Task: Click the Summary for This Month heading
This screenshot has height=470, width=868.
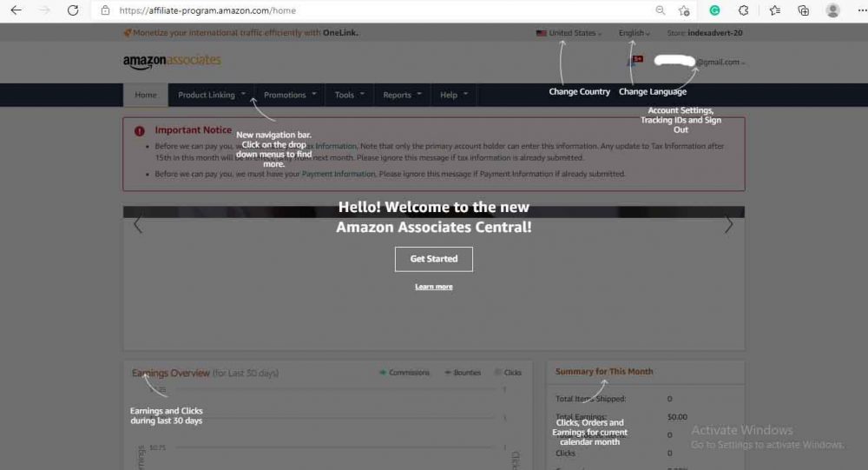Action: (604, 371)
